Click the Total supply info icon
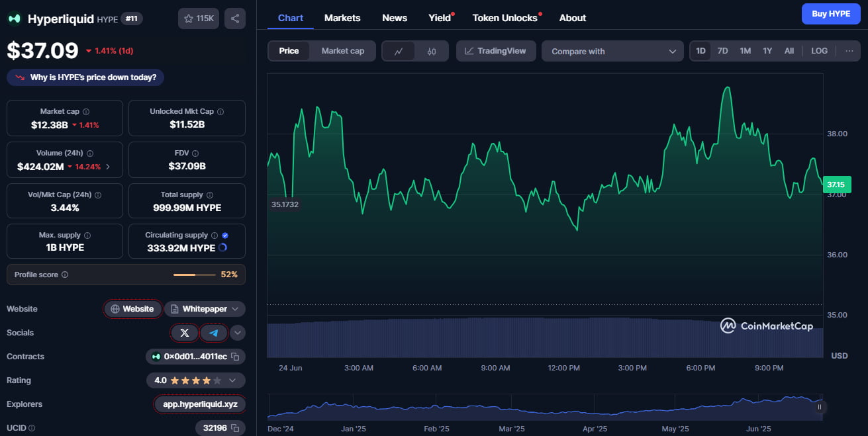The width and height of the screenshot is (868, 436). click(x=210, y=195)
